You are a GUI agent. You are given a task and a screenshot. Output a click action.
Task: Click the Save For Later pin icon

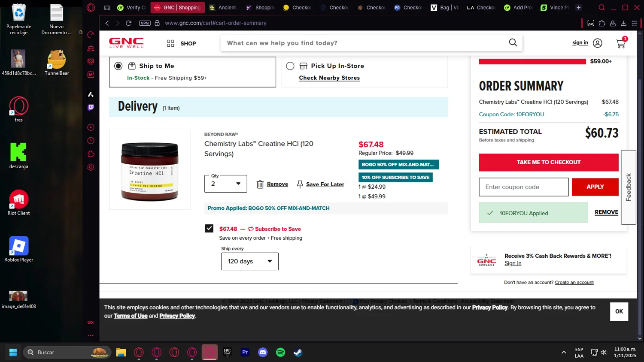tap(300, 184)
